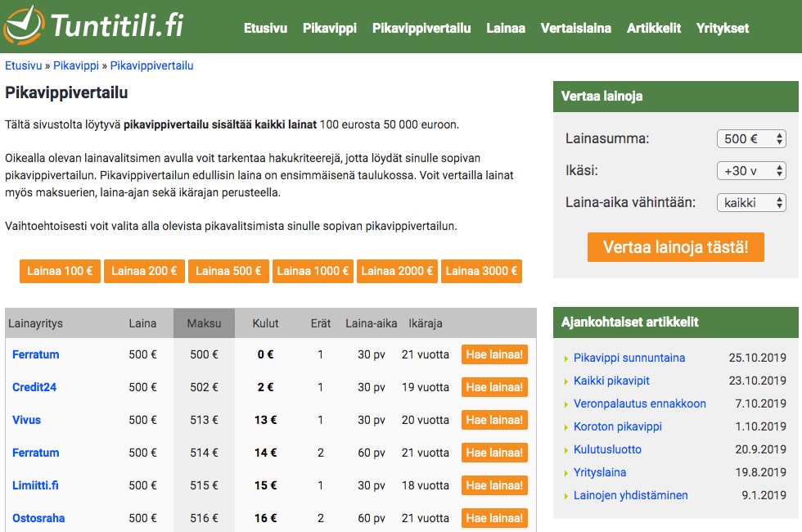802x532 pixels.
Task: Click Hae lainaa! for Ostosraha
Action: click(494, 518)
